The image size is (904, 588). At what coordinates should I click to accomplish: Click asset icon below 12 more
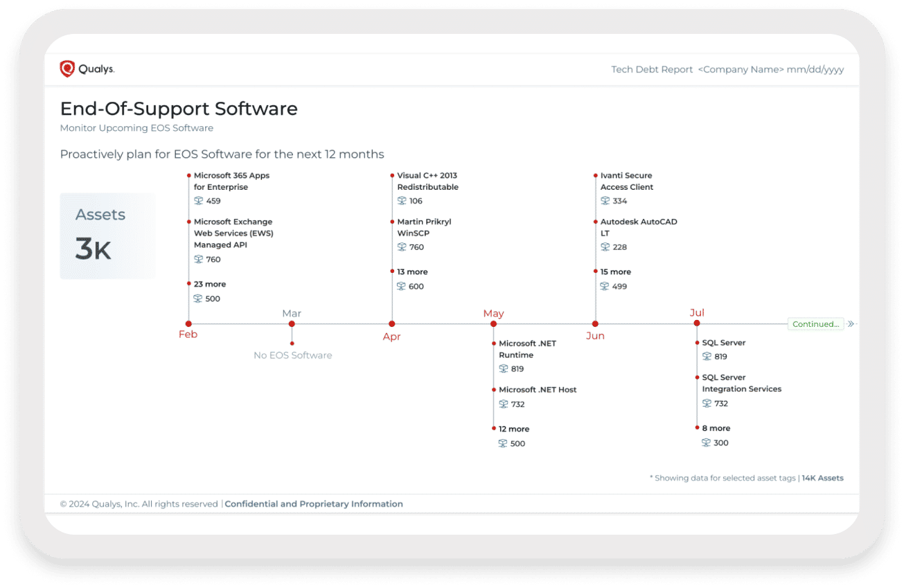(504, 443)
